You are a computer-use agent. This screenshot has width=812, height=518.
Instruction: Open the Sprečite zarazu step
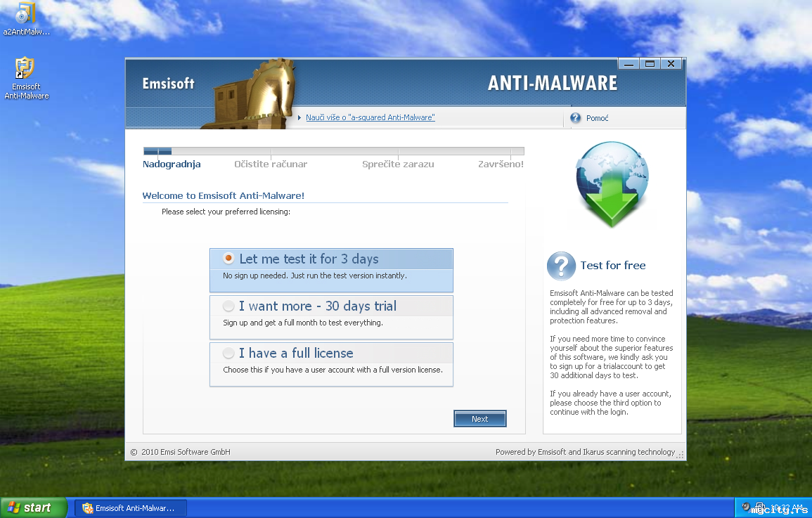click(x=398, y=164)
